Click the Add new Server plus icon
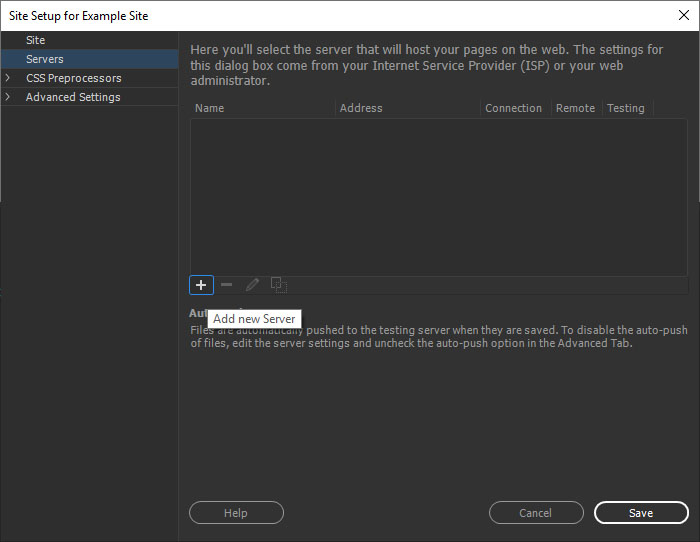700x542 pixels. point(201,285)
